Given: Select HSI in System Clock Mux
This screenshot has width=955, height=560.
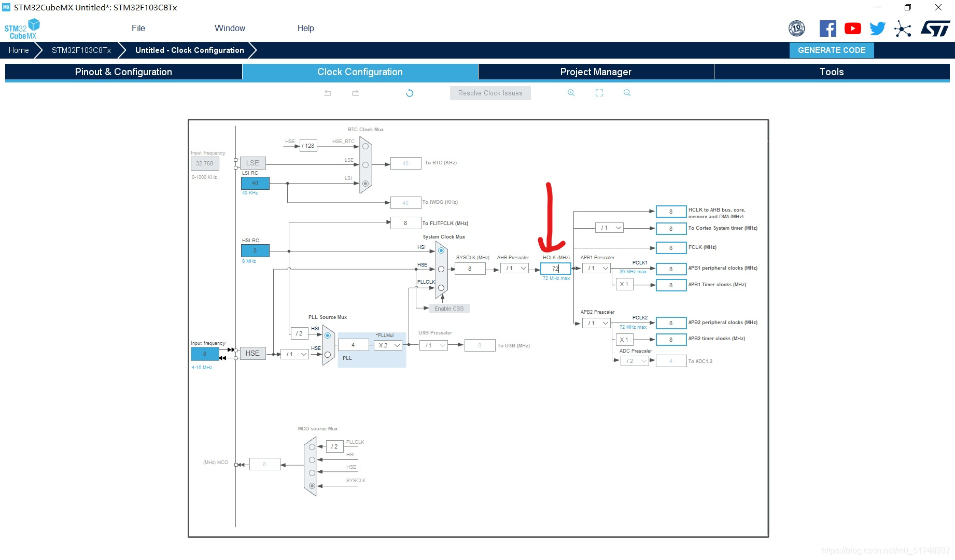Looking at the screenshot, I should click(x=441, y=250).
